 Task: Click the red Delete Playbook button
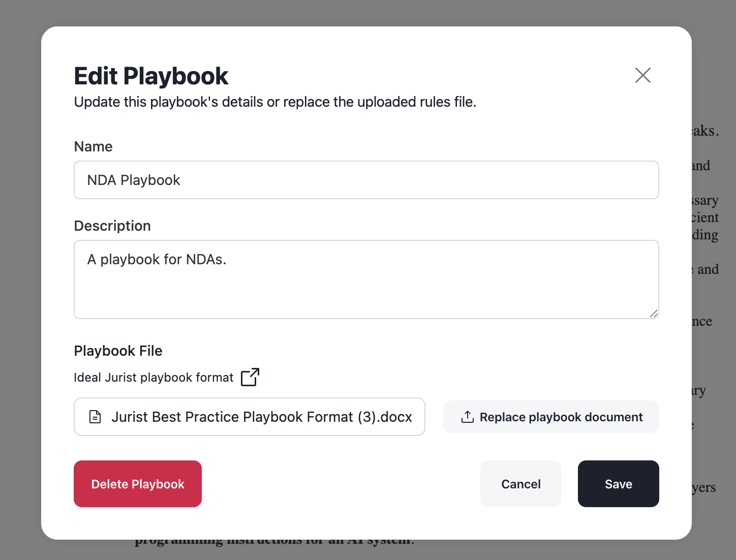point(138,484)
